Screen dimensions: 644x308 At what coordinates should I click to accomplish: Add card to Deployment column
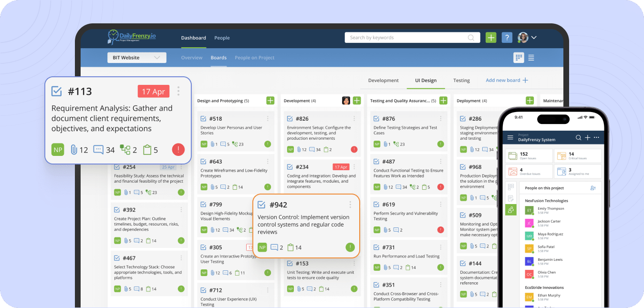[530, 101]
